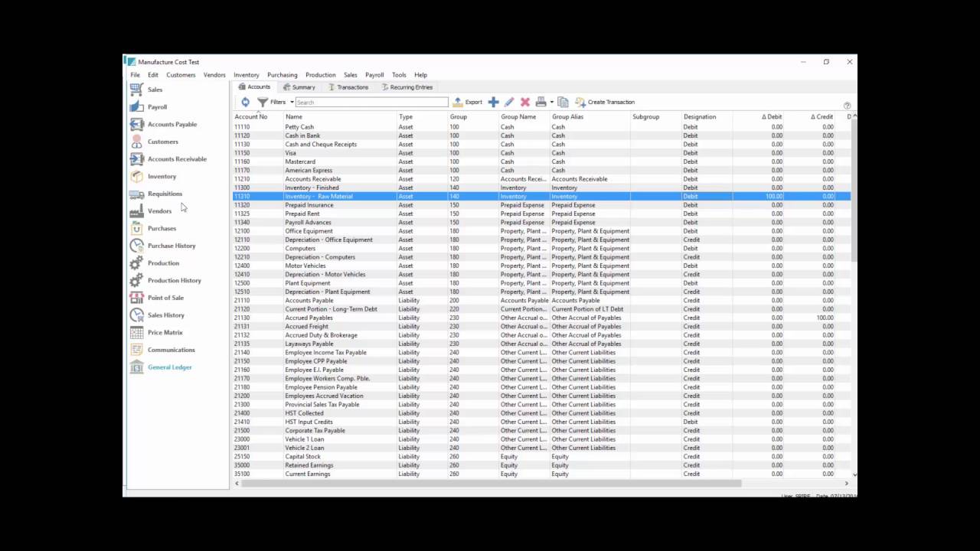980x551 pixels.
Task: Open Accounts Payable module in the sidebar
Action: coord(172,124)
